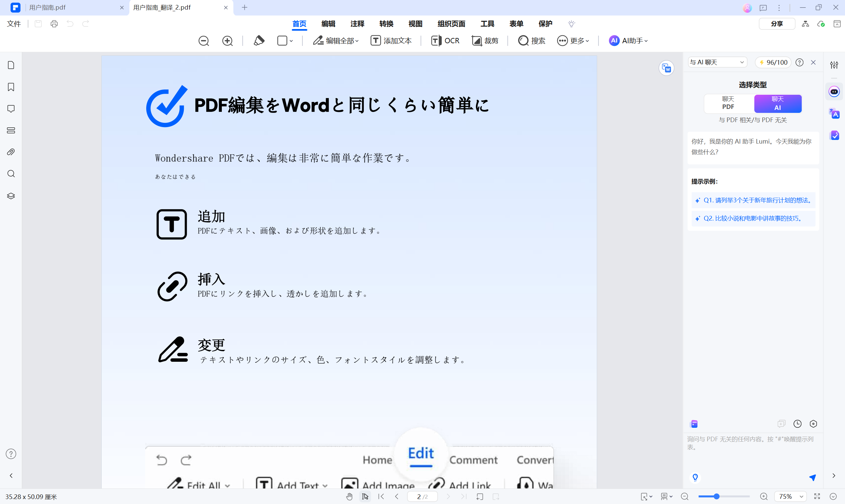Expand the 更多 more menu
Screen dimensions: 845x504
(x=574, y=41)
